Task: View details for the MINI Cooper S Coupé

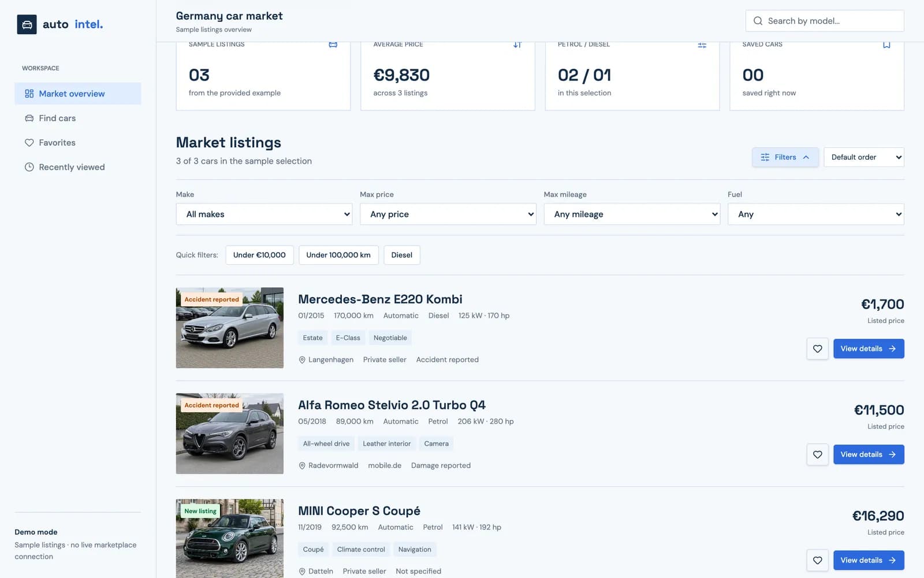Action: (869, 560)
